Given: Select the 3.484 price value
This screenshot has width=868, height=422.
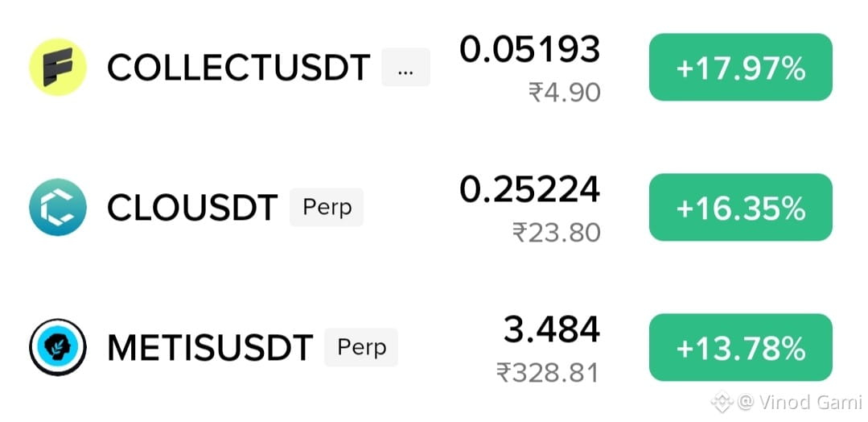Looking at the screenshot, I should tap(552, 329).
